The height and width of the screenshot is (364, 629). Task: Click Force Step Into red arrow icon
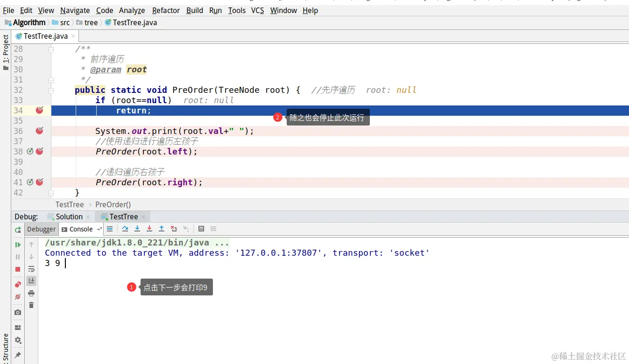[x=149, y=229]
